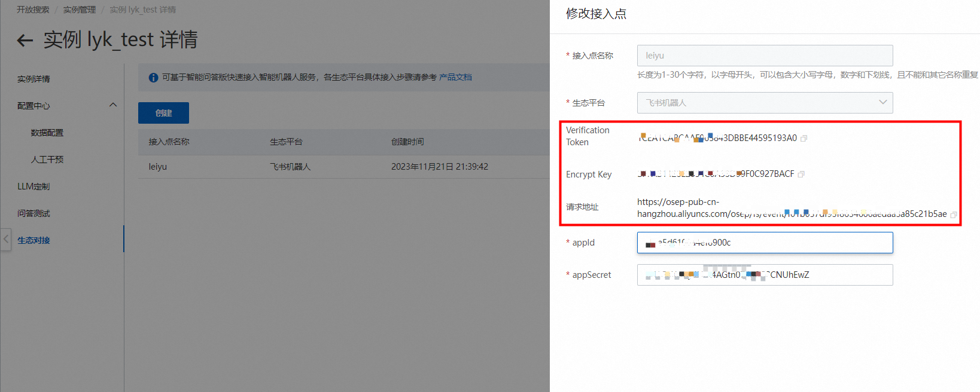Click the 创建 button
980x392 pixels.
click(163, 113)
